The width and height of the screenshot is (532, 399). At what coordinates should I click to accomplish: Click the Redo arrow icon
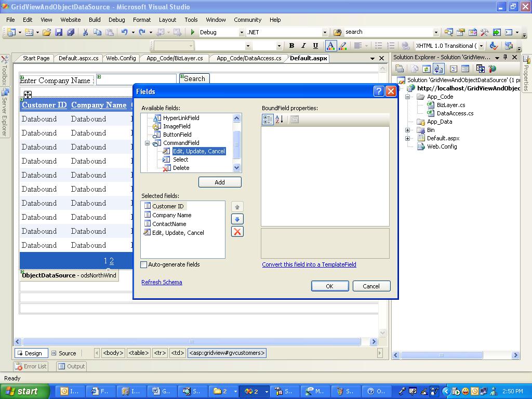pyautogui.click(x=142, y=32)
